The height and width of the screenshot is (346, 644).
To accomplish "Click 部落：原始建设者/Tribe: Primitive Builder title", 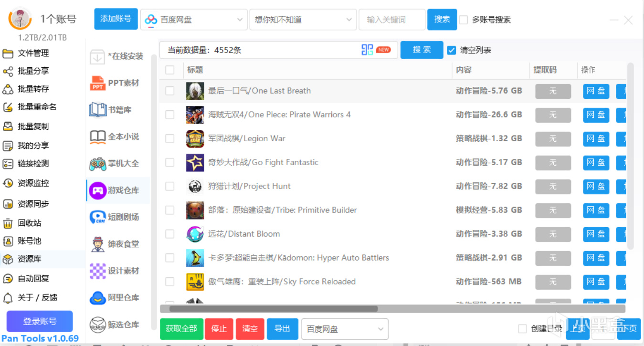I will (x=283, y=210).
